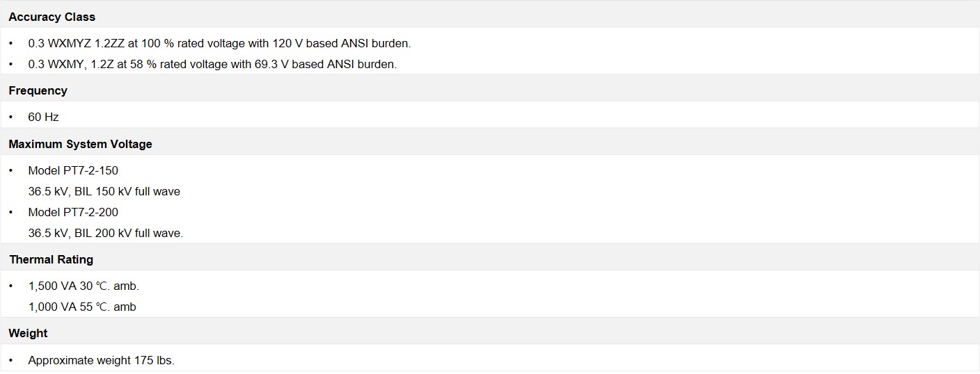The image size is (980, 374).
Task: Select the 60 Hz entry
Action: click(x=43, y=117)
